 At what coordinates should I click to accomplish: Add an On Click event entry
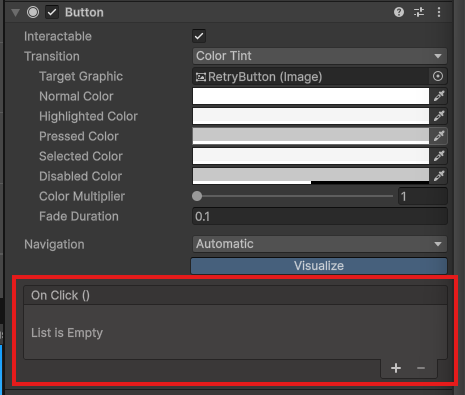pos(396,368)
